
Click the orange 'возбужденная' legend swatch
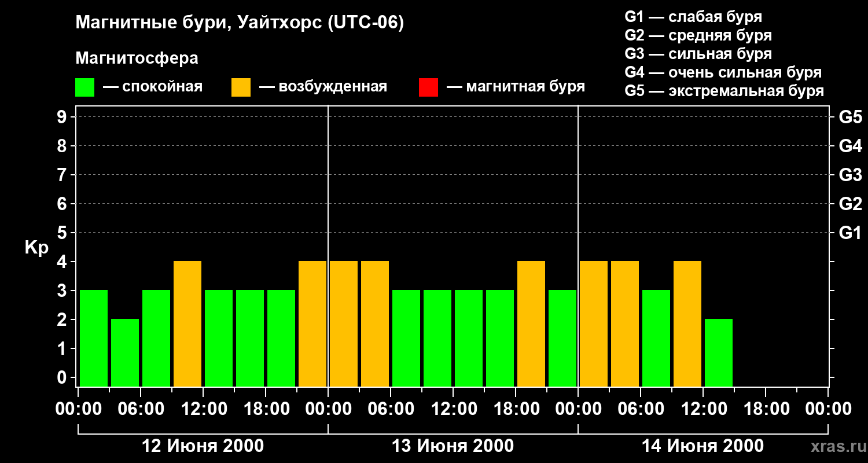[241, 87]
